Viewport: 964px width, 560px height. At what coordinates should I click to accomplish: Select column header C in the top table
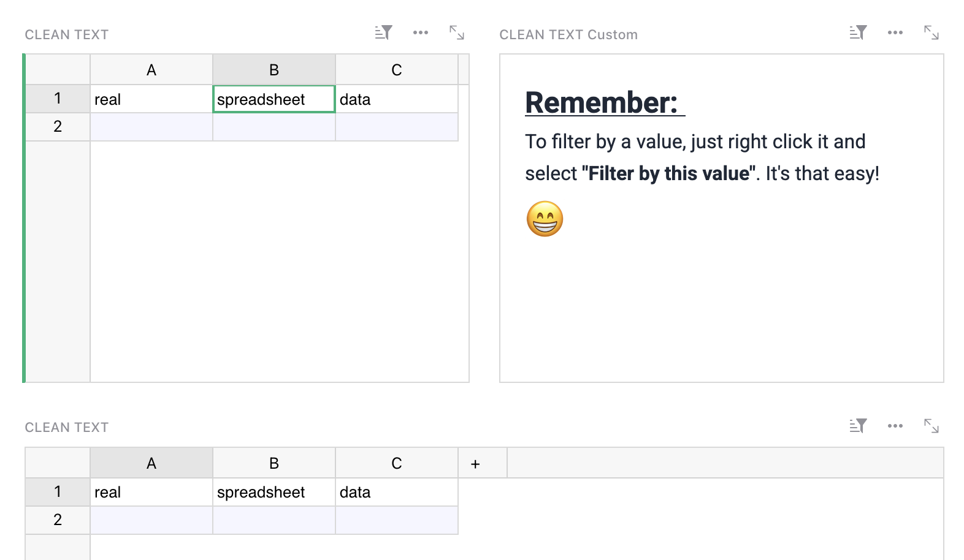pos(396,69)
